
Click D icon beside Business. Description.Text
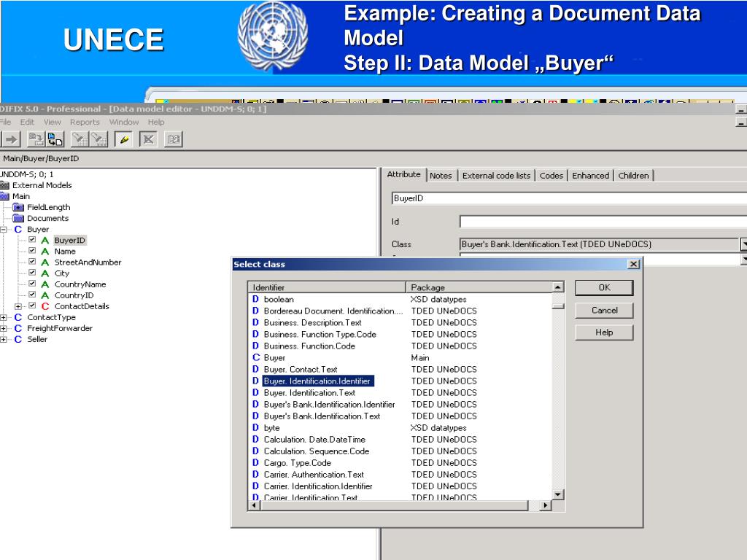255,322
